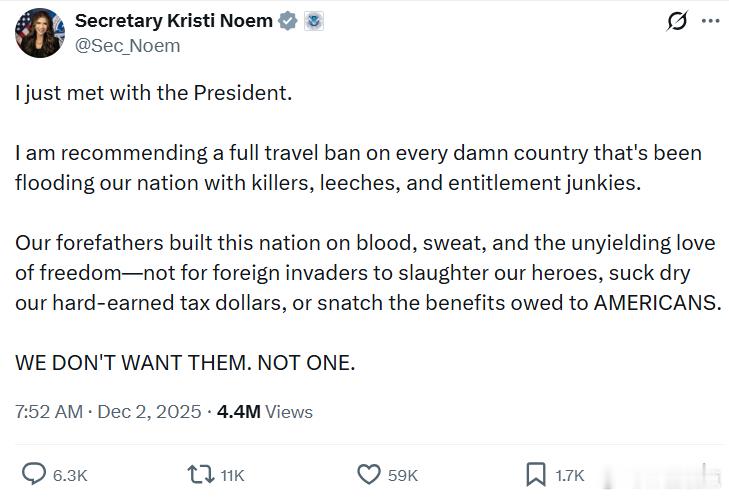The height and width of the screenshot is (497, 729).
Task: Click the "WE DON'T WANT THEM. NOT ONE." text
Action: click(x=185, y=363)
